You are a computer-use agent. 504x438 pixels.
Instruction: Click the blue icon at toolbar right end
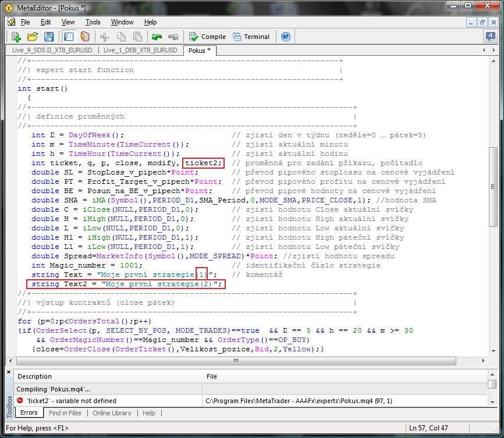[x=490, y=36]
